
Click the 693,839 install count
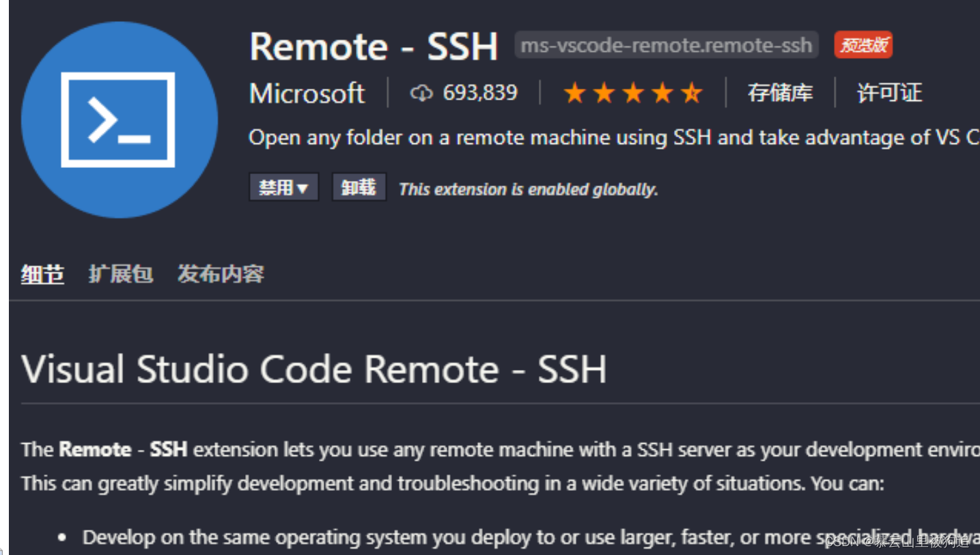480,93
